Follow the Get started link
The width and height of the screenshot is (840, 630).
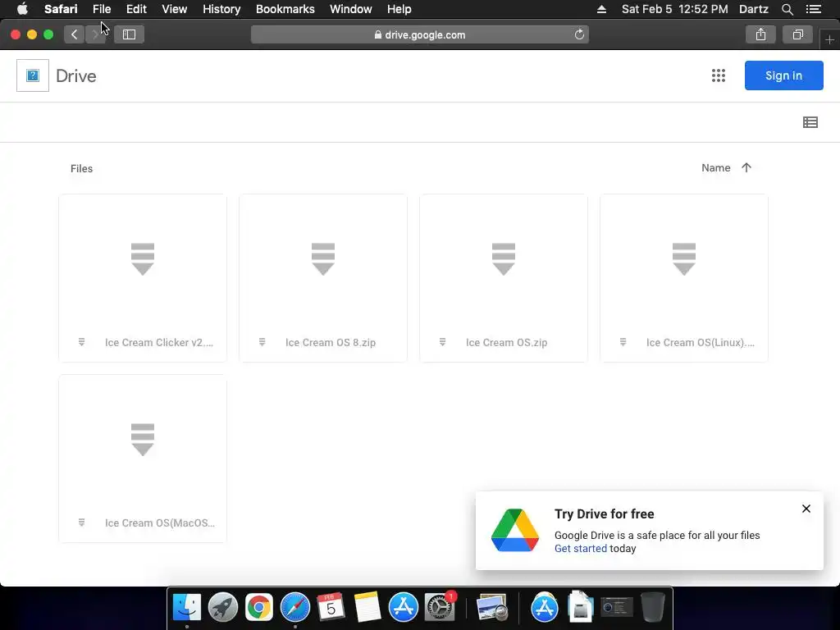581,549
